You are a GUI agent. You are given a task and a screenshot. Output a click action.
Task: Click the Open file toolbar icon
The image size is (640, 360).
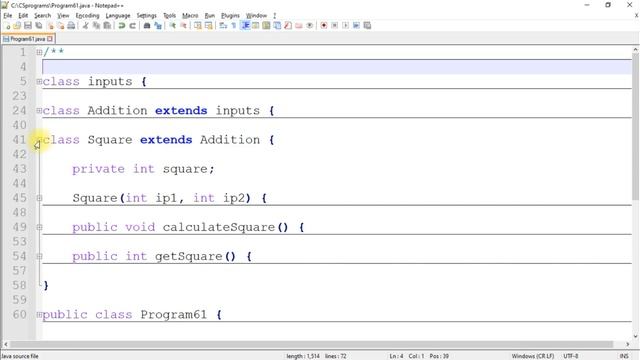click(x=17, y=25)
